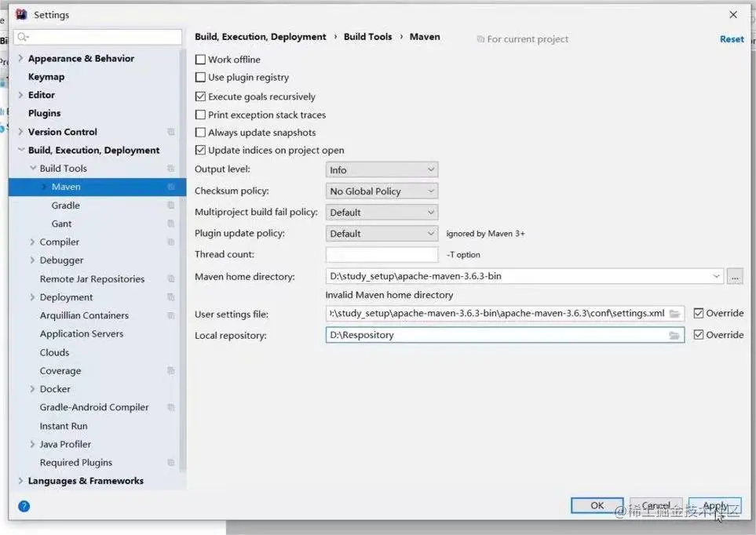Click the project icon next to Build Tools
The height and width of the screenshot is (535, 756).
(x=170, y=168)
